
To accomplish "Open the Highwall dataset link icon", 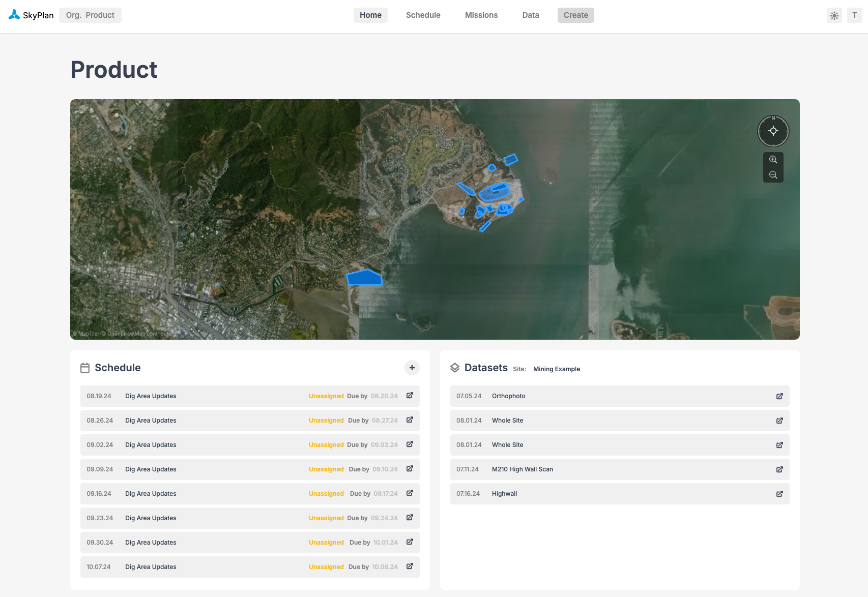I will pyautogui.click(x=779, y=494).
